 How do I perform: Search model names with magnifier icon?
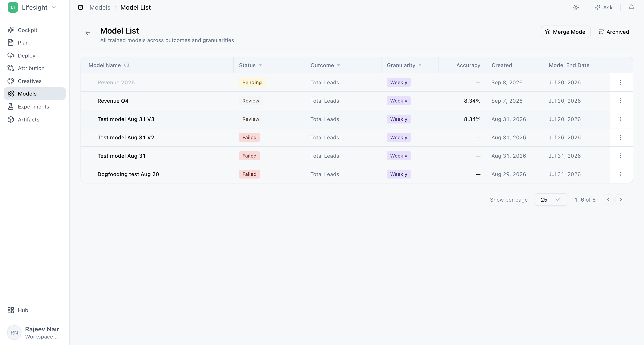(127, 65)
